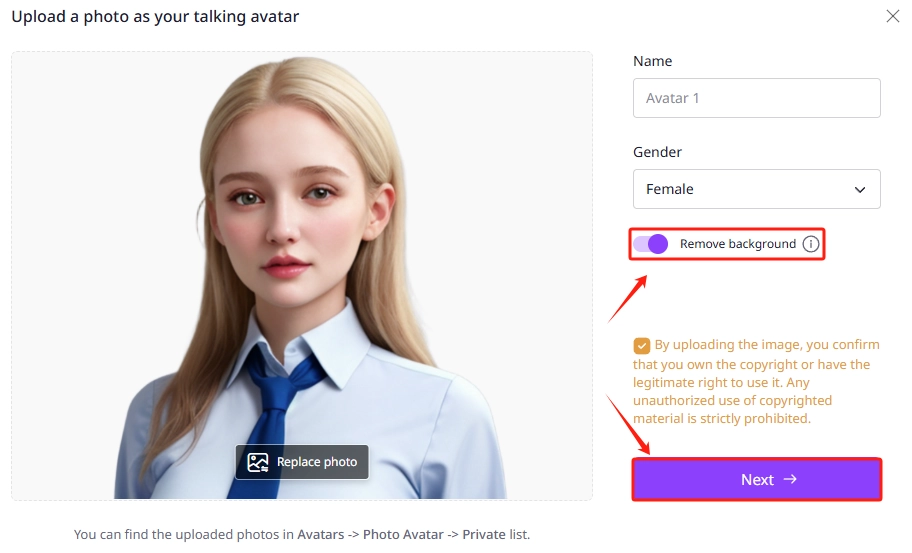The image size is (912, 553).
Task: Click the dialog title about talking avatar
Action: coord(155,17)
